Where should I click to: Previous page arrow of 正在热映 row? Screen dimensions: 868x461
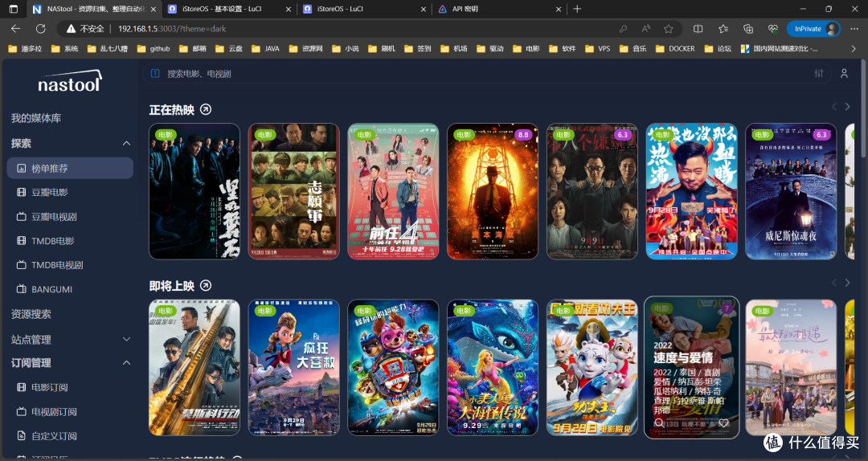(x=834, y=107)
